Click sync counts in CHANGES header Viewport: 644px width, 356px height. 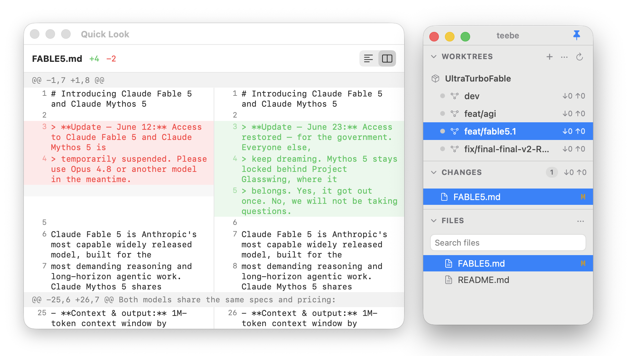575,172
